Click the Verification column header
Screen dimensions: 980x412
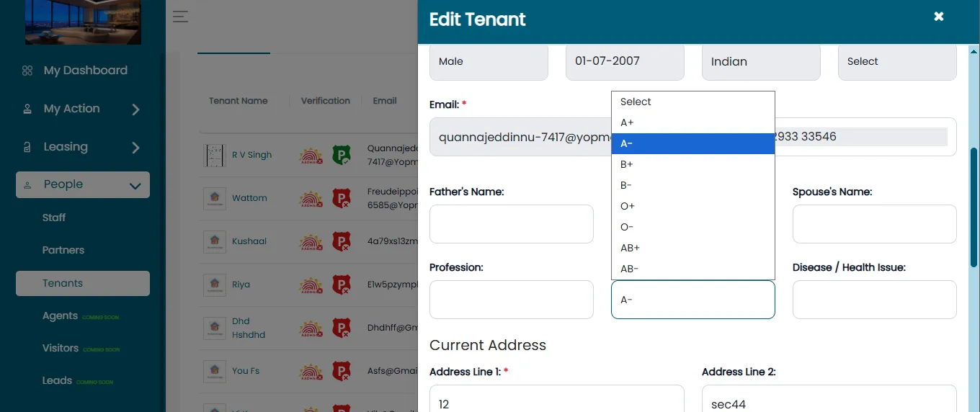tap(325, 101)
